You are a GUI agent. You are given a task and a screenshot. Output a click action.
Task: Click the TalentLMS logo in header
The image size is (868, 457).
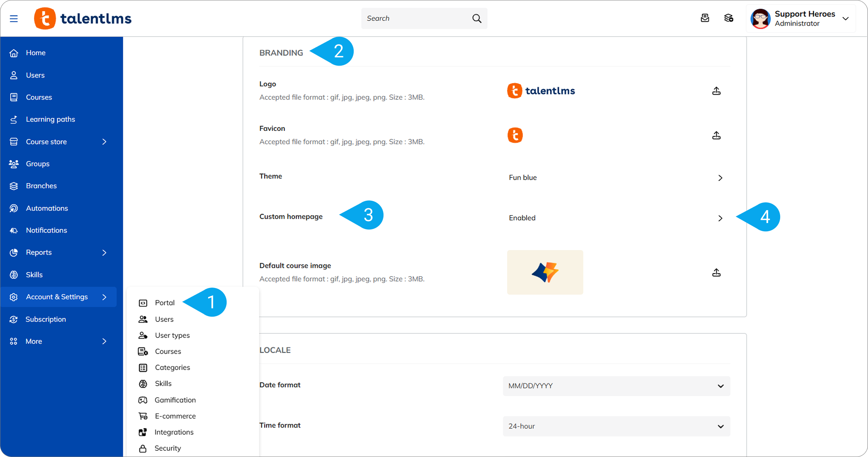coord(83,18)
